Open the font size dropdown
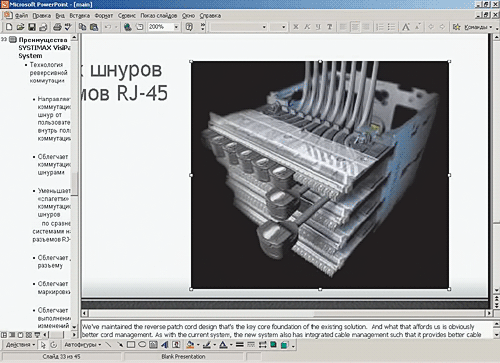Image resolution: width=500 pixels, height=363 pixels. pyautogui.click(x=284, y=27)
